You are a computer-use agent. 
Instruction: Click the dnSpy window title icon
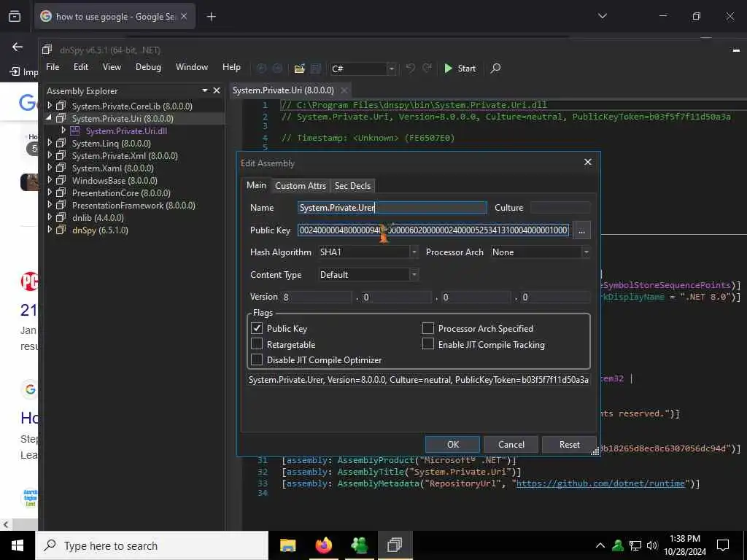tap(47, 50)
